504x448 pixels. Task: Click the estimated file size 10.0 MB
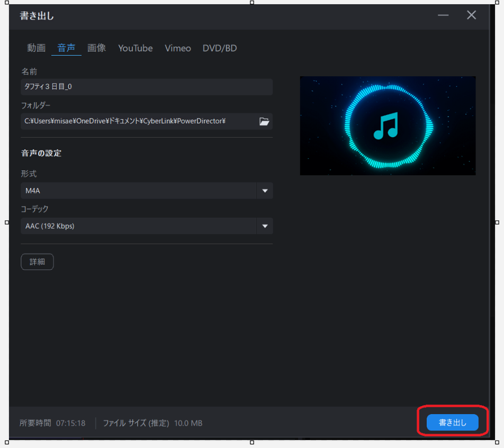[188, 423]
